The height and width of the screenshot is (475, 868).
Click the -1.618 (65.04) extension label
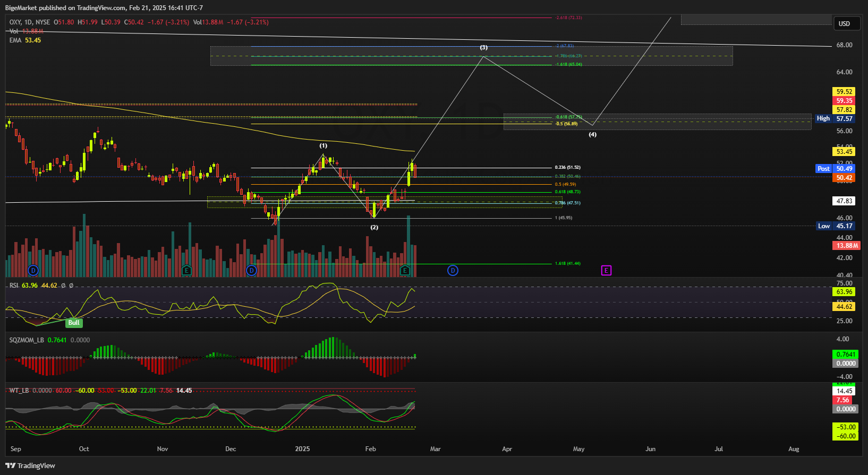(568, 65)
